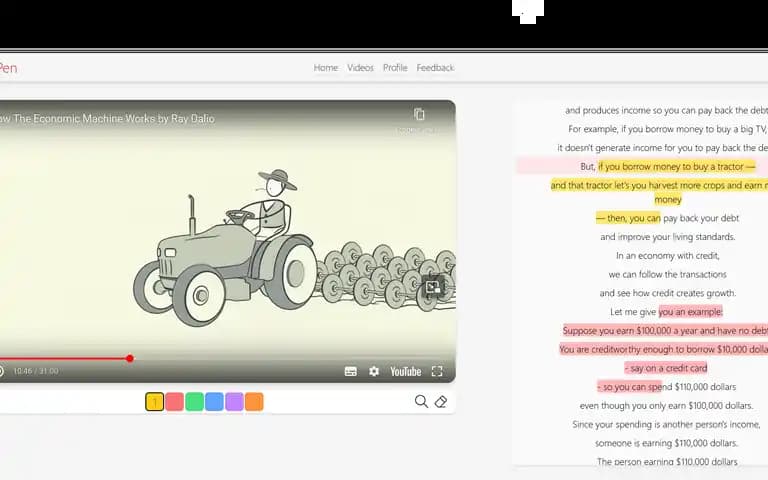768x480 pixels.
Task: Click transcript line 'and produces income so you can pay'
Action: pos(667,110)
